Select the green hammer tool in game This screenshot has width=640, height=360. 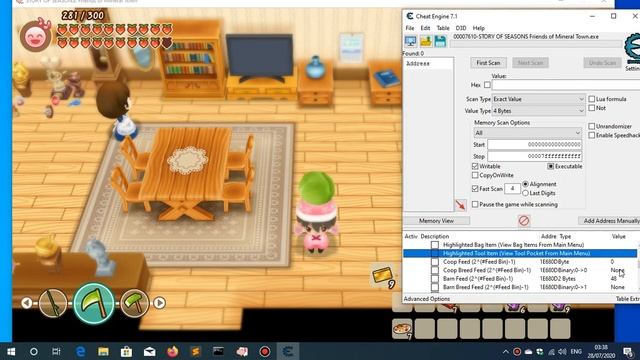point(135,303)
